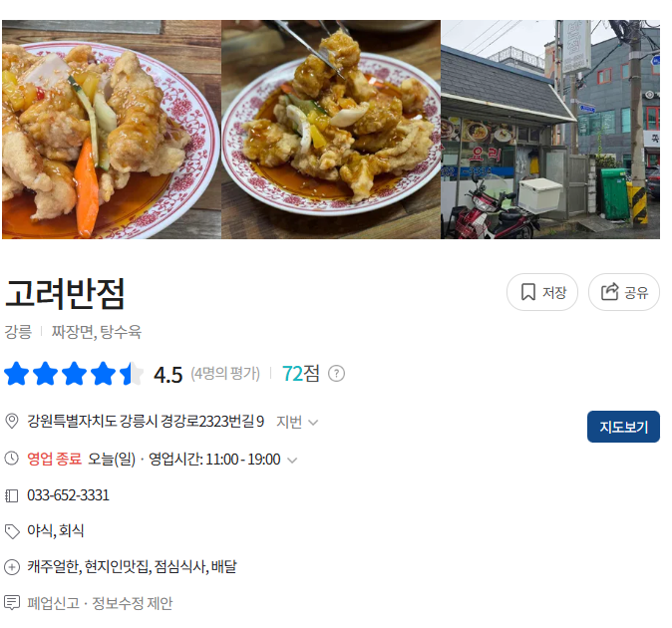
Task: Click the blue star rating display
Action: (74, 374)
